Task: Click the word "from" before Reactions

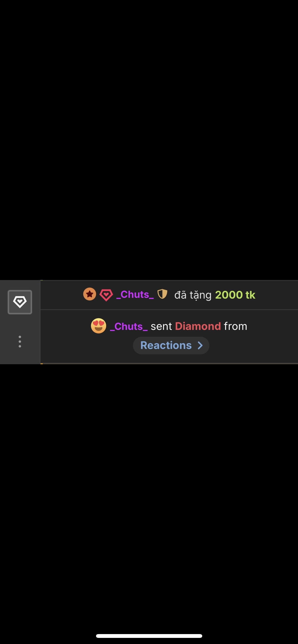Action: coord(235,326)
